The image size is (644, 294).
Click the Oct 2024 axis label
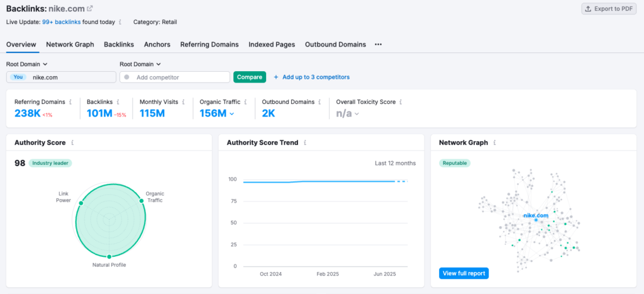click(x=271, y=274)
